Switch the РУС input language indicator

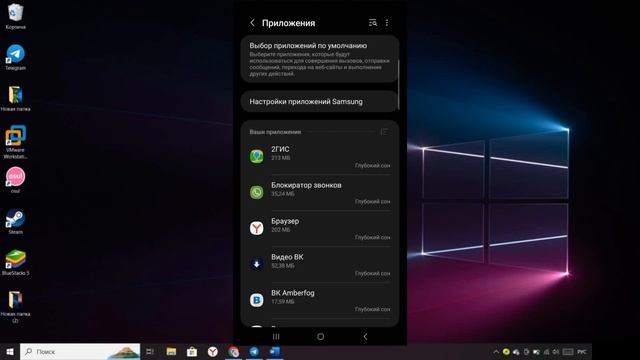tap(582, 351)
